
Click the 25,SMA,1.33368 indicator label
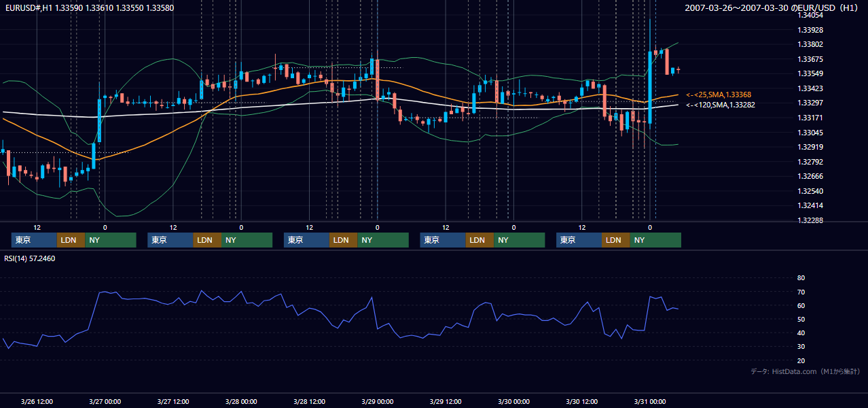click(x=719, y=95)
